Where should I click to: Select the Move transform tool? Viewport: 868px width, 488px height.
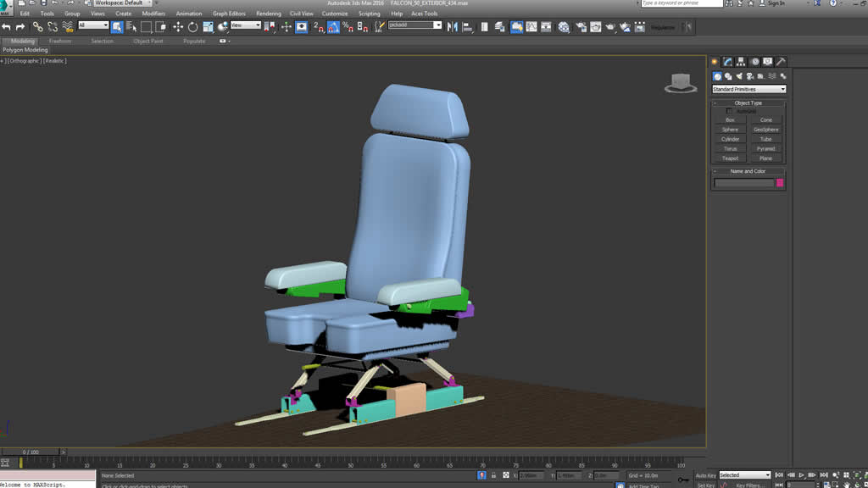click(x=178, y=27)
